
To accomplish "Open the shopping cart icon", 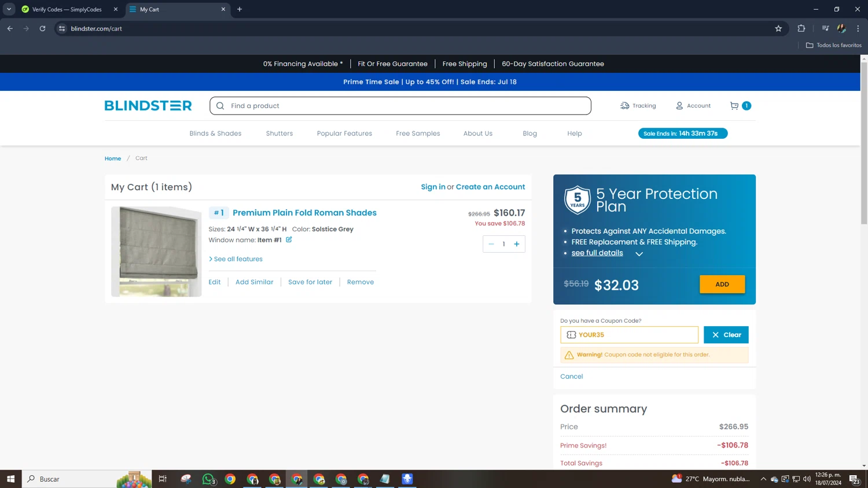I will [734, 106].
